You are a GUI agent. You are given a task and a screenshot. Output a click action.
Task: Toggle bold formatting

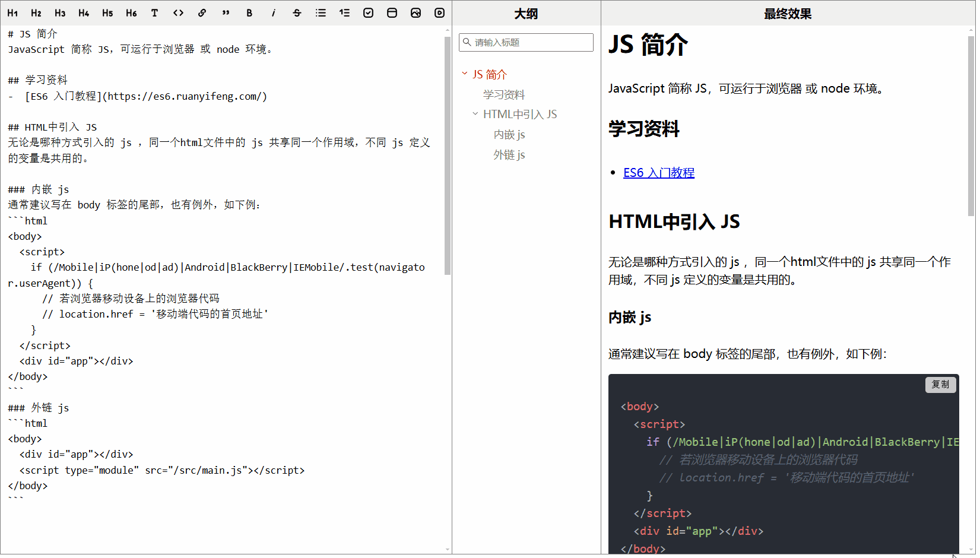point(249,13)
